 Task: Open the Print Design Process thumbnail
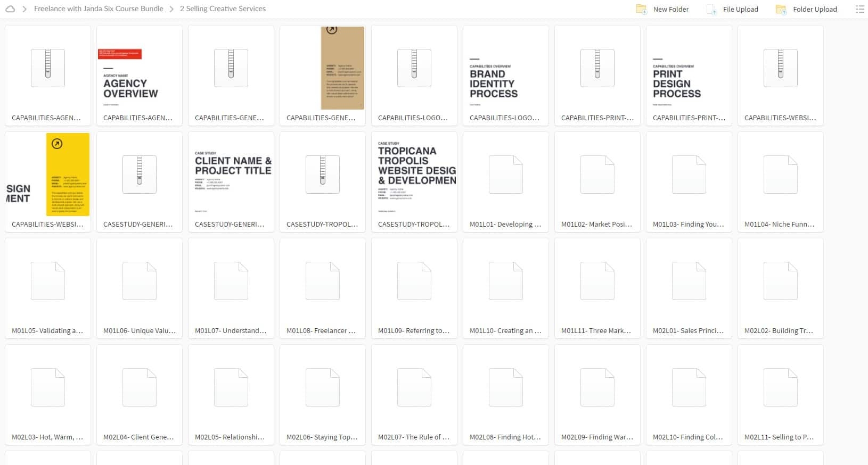coord(689,68)
